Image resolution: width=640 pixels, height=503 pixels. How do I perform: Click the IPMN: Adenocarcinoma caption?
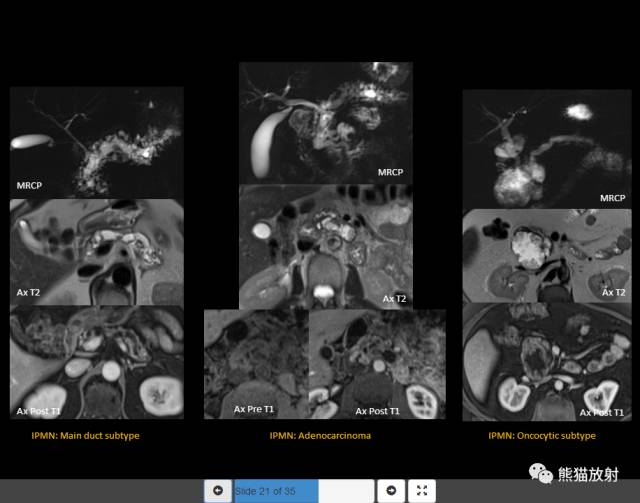tap(320, 436)
